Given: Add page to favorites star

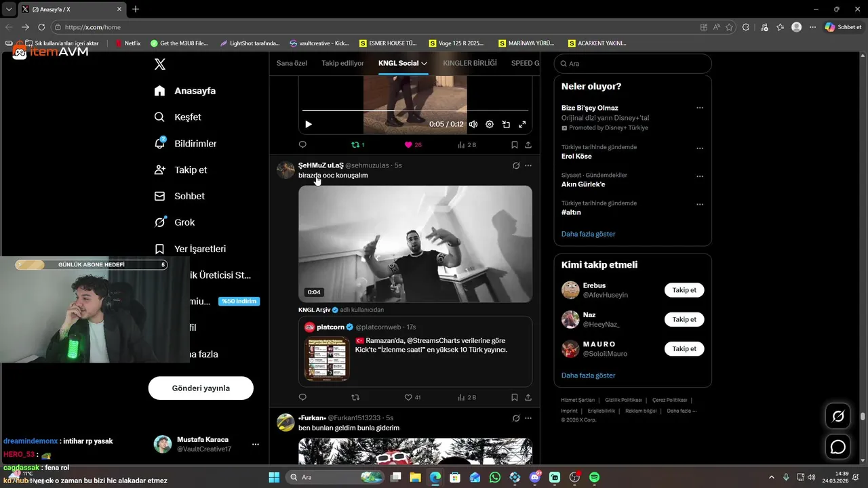Looking at the screenshot, I should (x=730, y=27).
